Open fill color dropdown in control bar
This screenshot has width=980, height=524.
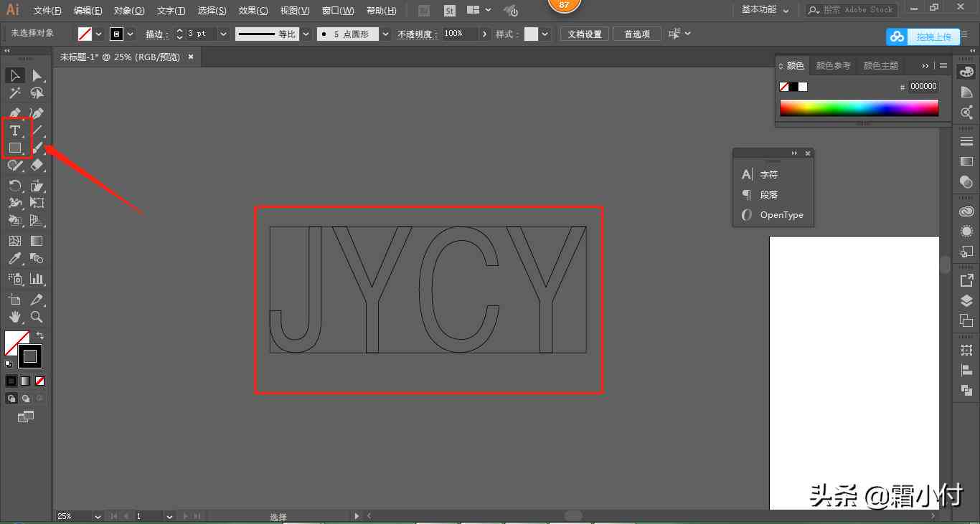click(98, 34)
